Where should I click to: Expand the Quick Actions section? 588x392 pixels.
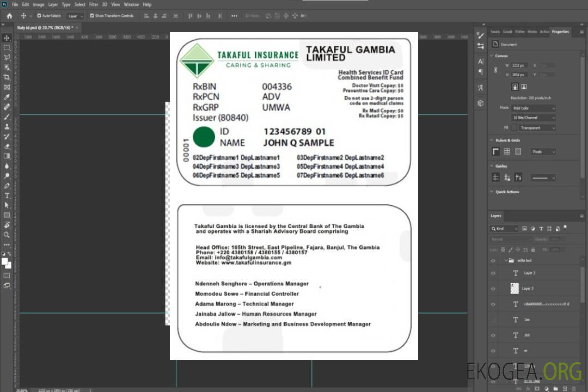492,192
